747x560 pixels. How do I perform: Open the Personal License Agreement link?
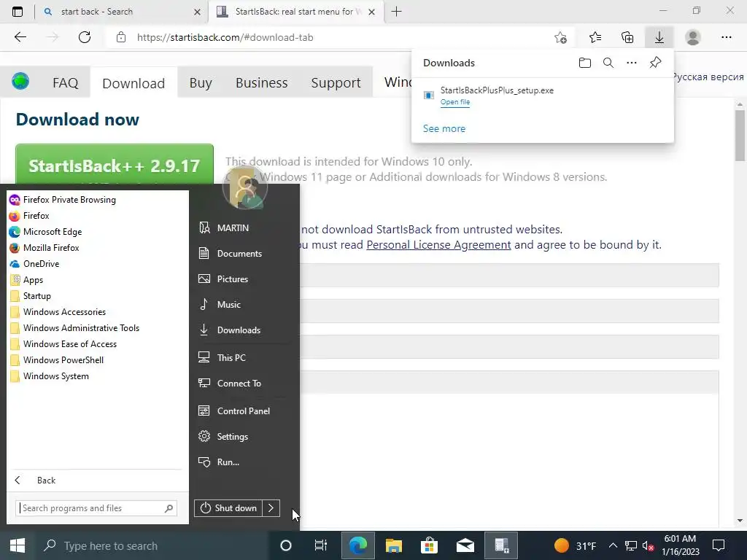[x=438, y=245]
